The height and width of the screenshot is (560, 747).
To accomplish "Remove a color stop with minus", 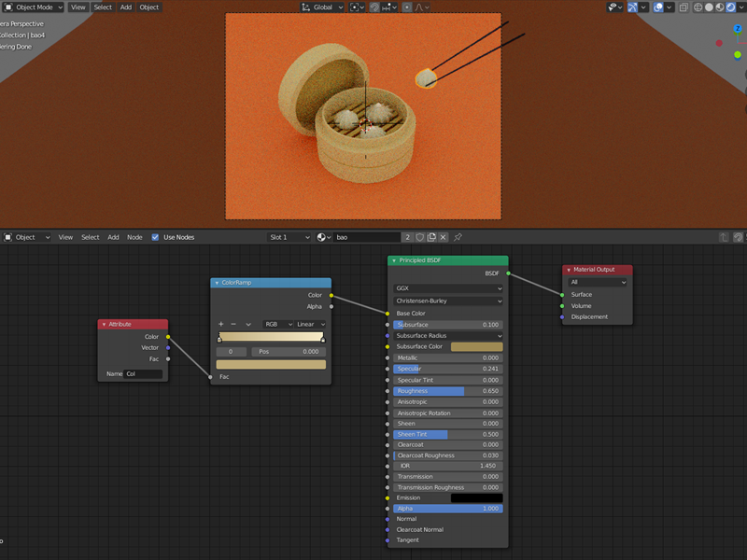I will (233, 324).
